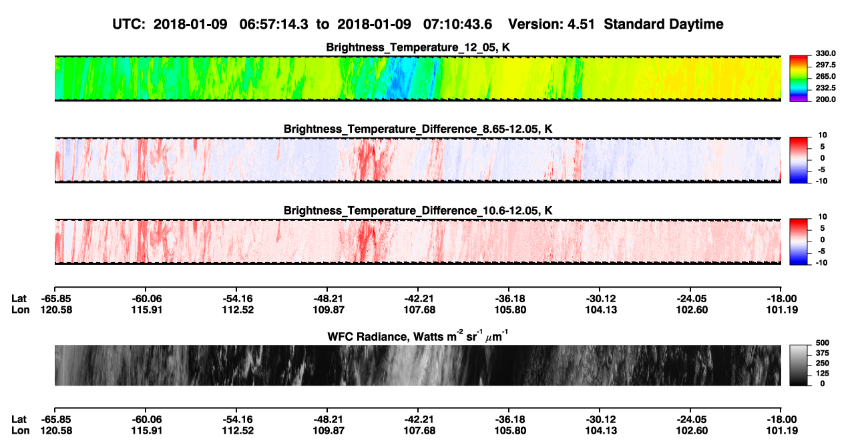Click the Brightness_Temperature_12_05 panel title
868x445 pixels.
418,47
